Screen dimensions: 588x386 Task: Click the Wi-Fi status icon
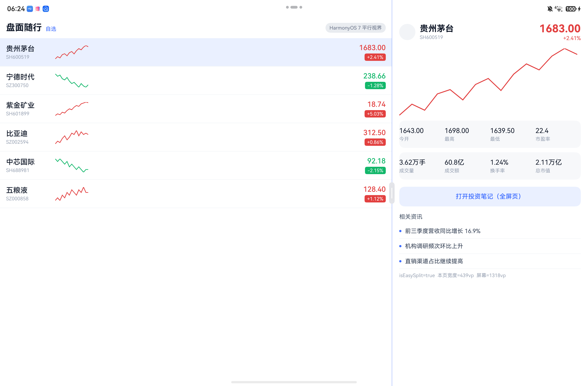(559, 9)
